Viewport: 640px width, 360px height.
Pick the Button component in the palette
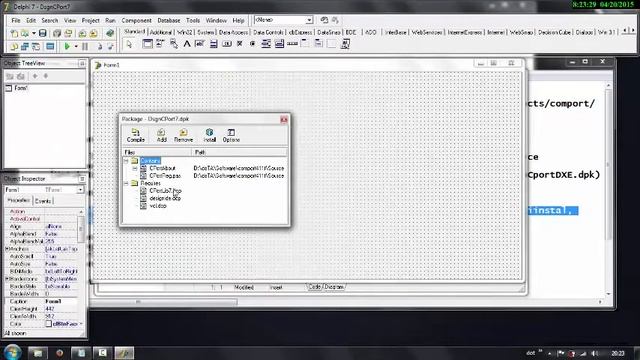[227, 44]
